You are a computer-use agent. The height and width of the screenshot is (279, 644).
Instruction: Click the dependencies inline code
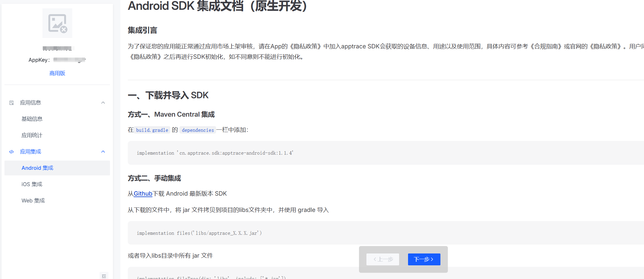(198, 130)
